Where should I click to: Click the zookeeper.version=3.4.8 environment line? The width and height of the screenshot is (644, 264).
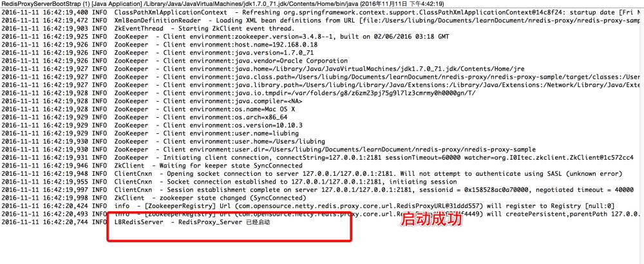(x=225, y=37)
